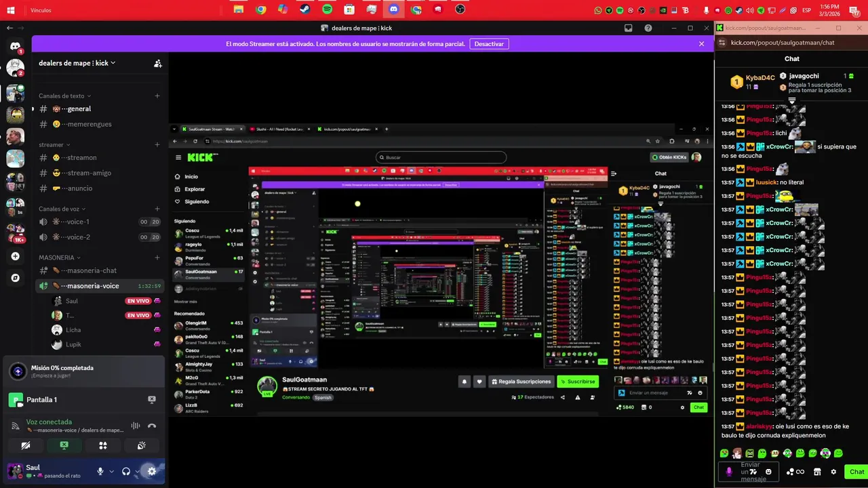This screenshot has height=488, width=868.
Task: Click the first green emote in Kick quick-emote row
Action: coord(724,453)
